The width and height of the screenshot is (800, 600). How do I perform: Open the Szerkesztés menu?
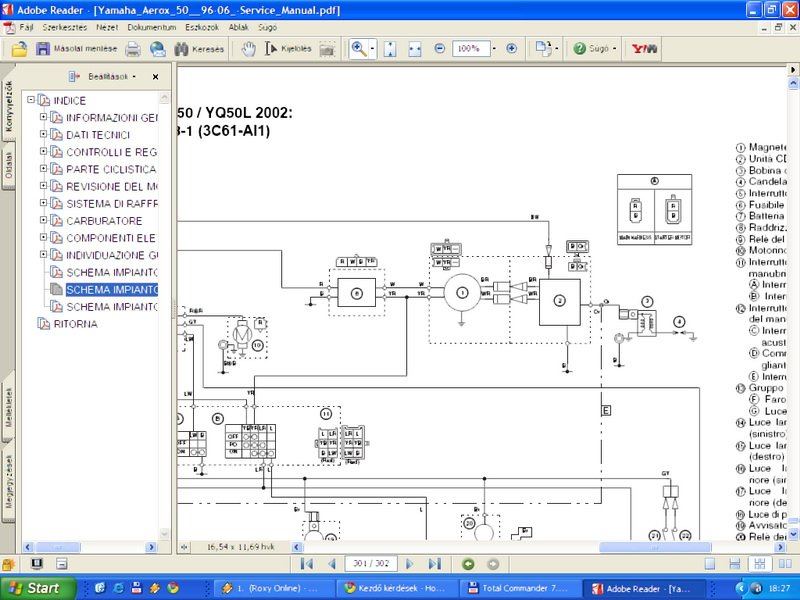(x=65, y=27)
